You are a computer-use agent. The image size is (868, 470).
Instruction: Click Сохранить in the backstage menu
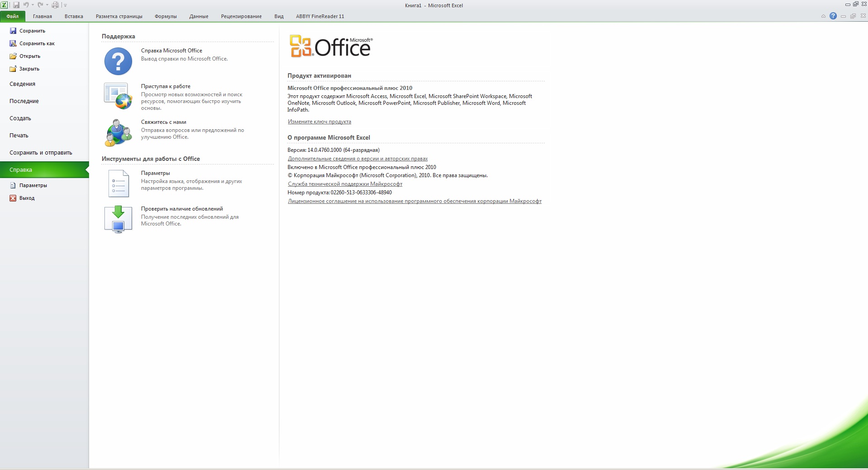coord(32,31)
